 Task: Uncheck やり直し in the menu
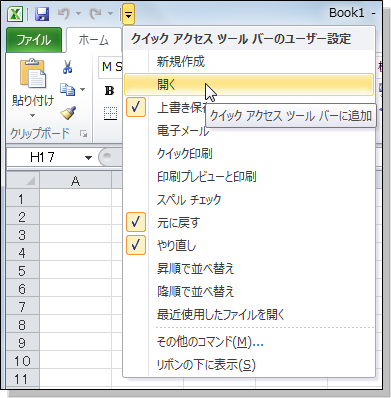[x=249, y=245]
